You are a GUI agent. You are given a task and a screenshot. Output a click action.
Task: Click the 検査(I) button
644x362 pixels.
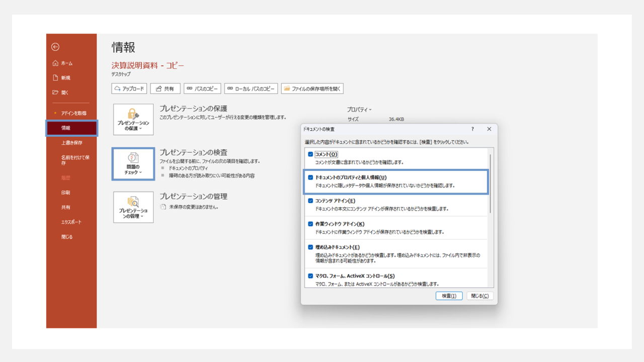pos(449,296)
